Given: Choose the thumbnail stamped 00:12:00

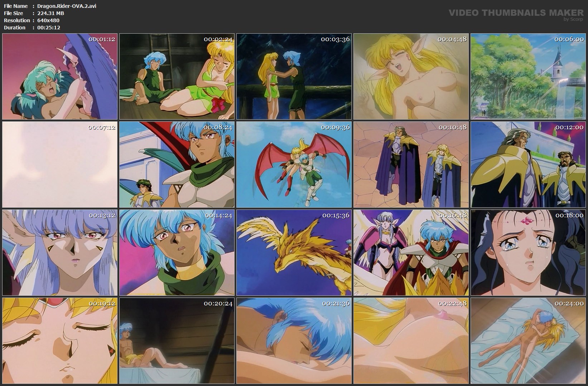Looking at the screenshot, I should coord(528,165).
